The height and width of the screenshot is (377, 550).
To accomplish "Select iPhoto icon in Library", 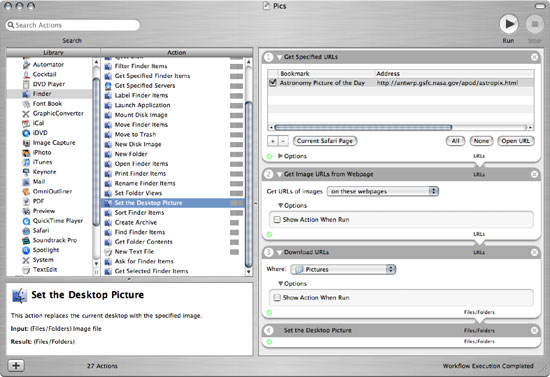I will tap(26, 153).
